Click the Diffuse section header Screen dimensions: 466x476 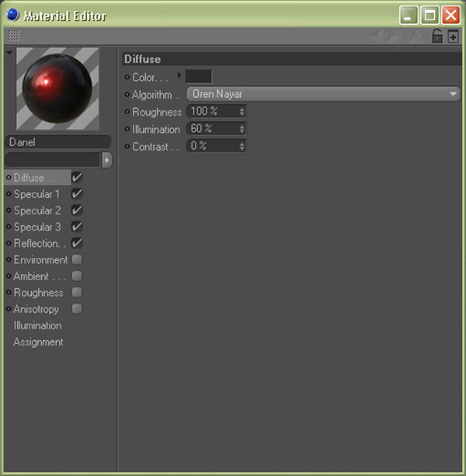pyautogui.click(x=292, y=59)
